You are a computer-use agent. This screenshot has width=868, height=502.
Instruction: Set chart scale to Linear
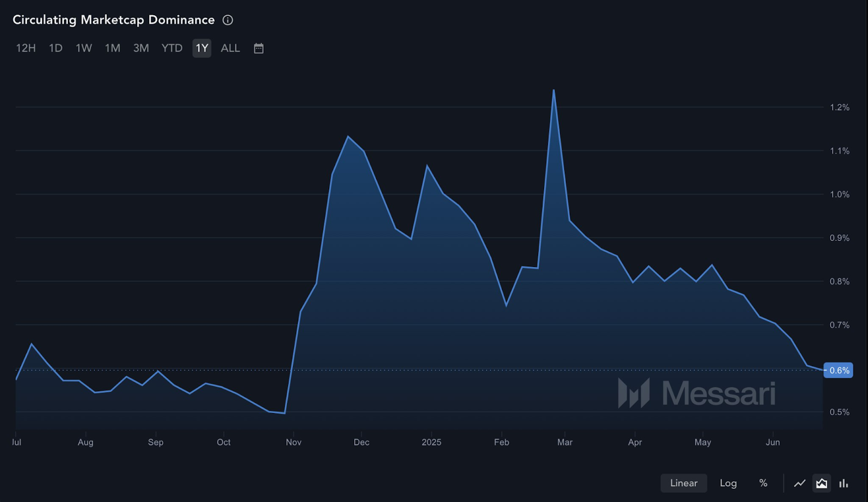684,483
